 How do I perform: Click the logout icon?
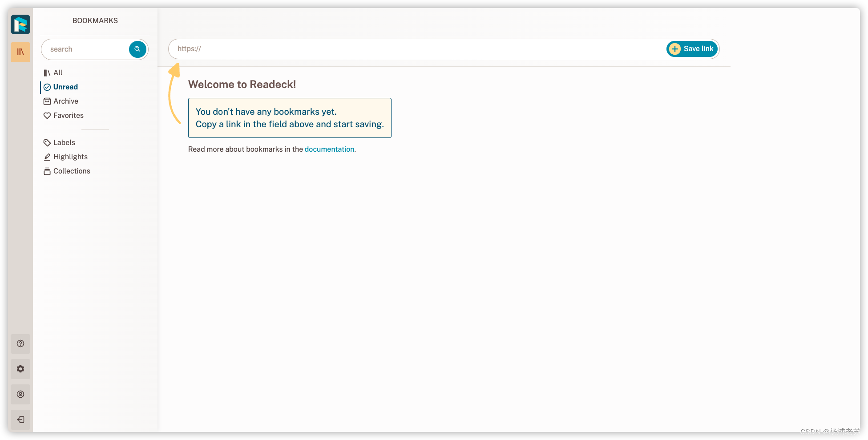[20, 420]
